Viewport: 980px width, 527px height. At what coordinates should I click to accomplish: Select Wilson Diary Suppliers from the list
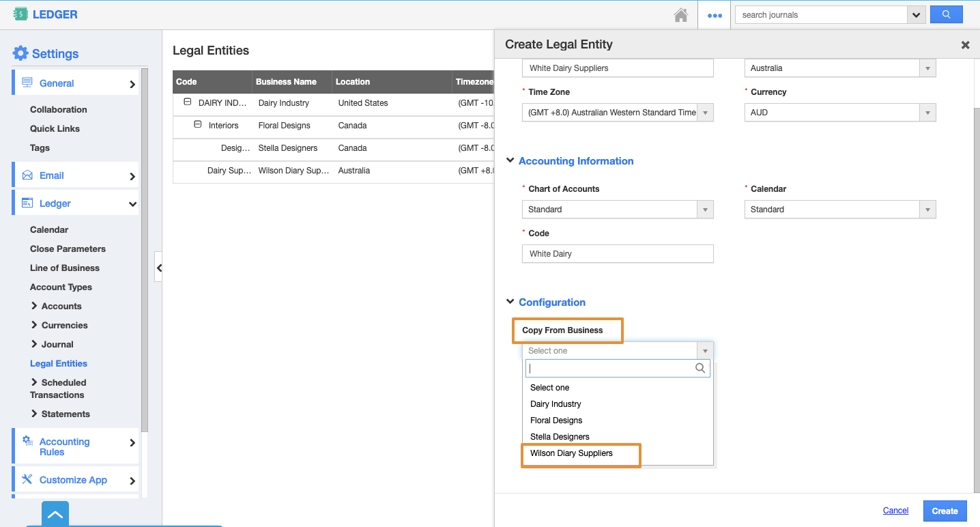pyautogui.click(x=571, y=453)
